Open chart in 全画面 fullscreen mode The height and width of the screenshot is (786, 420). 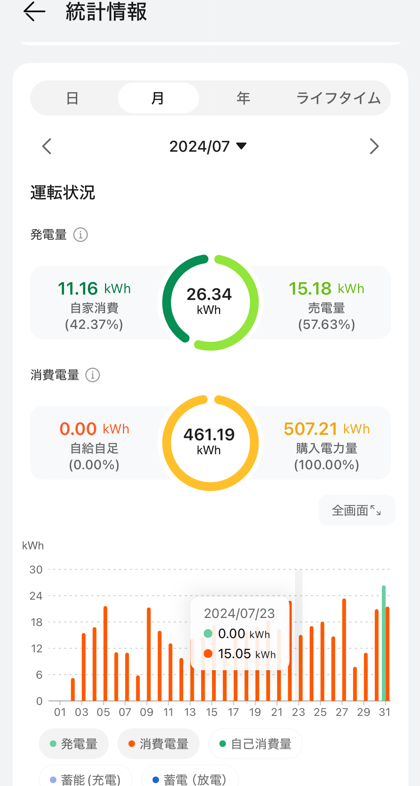[x=356, y=510]
